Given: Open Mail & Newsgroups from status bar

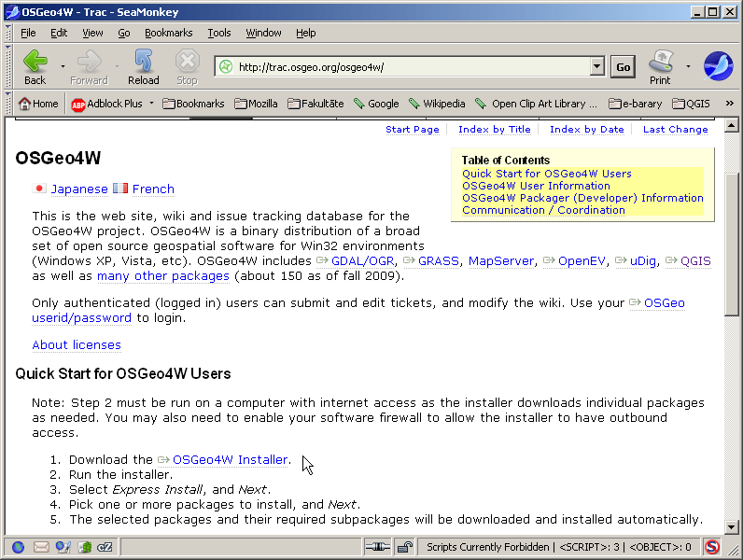Looking at the screenshot, I should pos(41,547).
